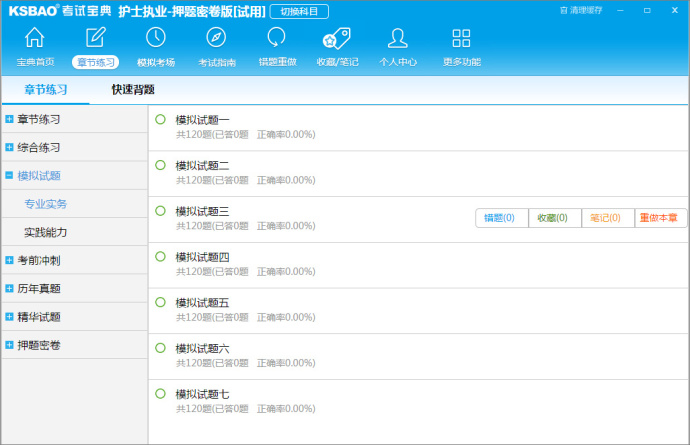Expand the 综合练习 tree node

pyautogui.click(x=9, y=147)
